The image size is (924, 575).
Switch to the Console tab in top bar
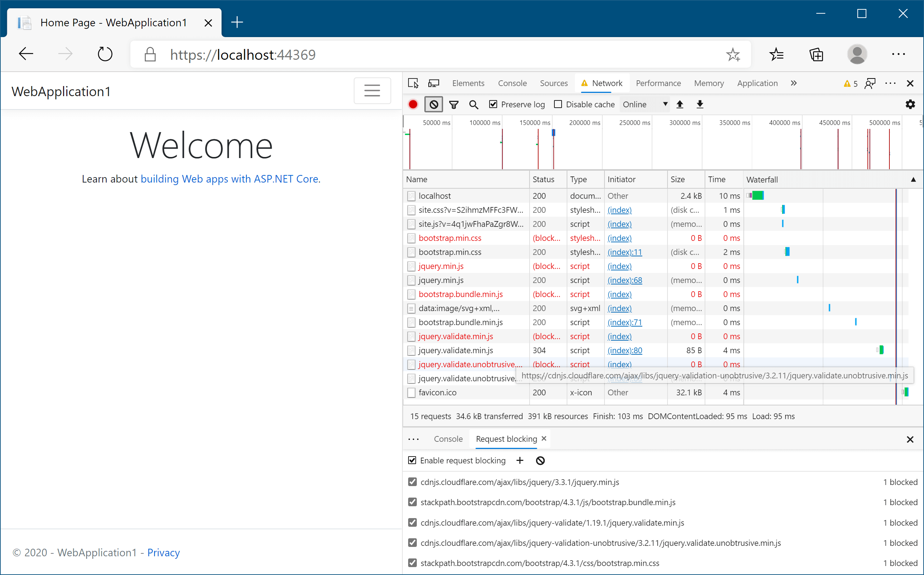[x=512, y=83]
